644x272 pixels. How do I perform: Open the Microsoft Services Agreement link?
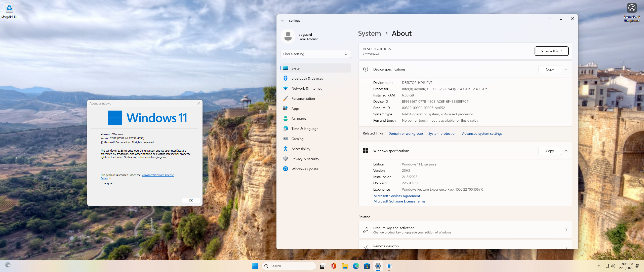(397, 196)
